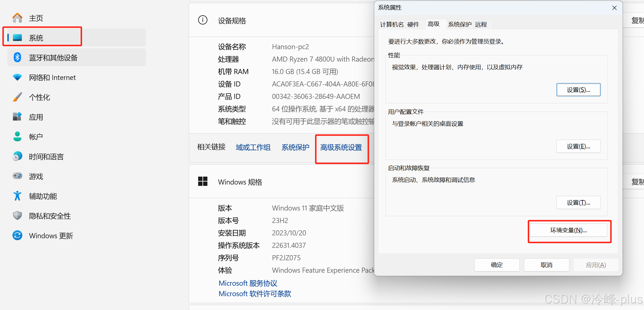
Task: Open Windows 更新 page
Action: pos(76,236)
